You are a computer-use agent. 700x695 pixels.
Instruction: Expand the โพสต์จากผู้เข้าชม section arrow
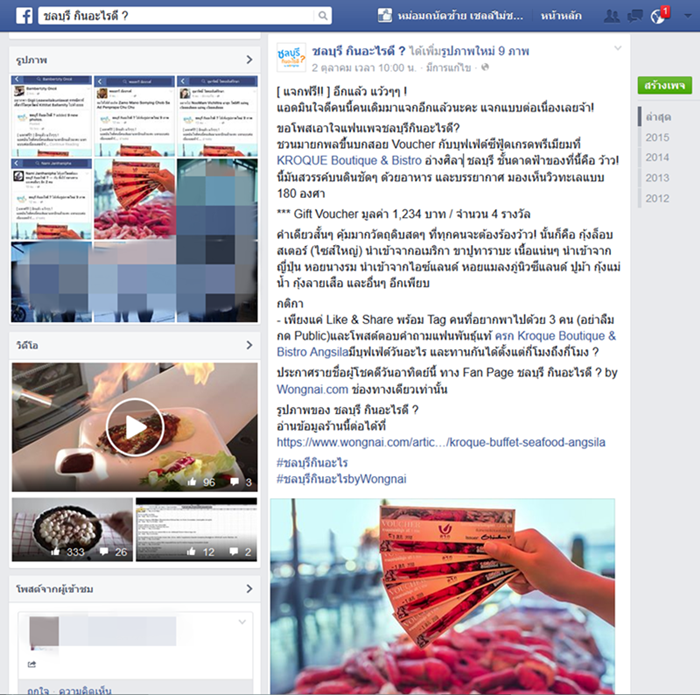tap(249, 589)
